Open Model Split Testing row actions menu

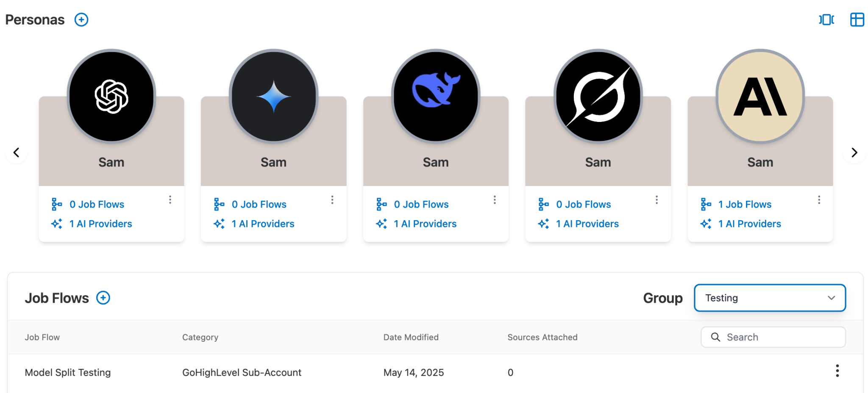tap(837, 371)
